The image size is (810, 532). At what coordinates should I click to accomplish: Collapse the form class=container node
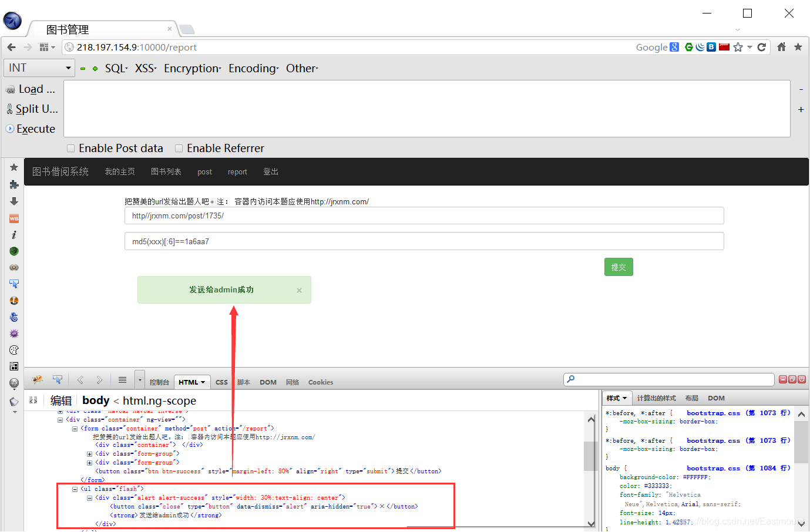(75, 429)
